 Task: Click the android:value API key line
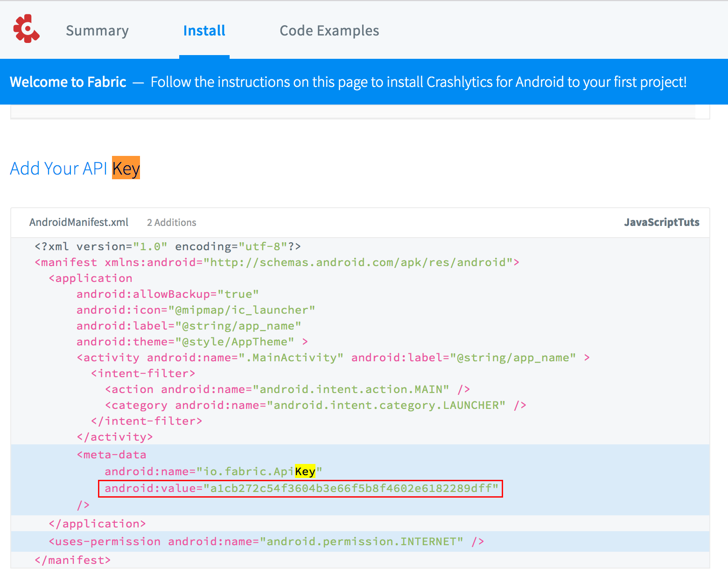pos(301,488)
